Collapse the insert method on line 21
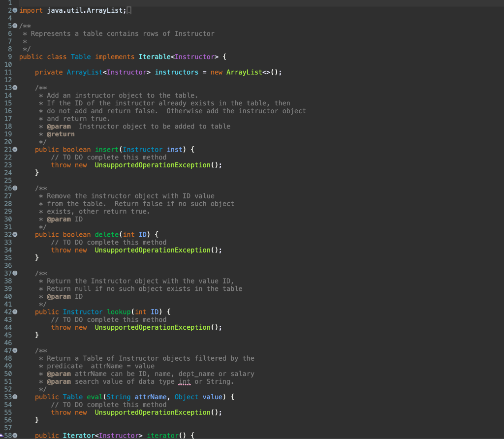 [x=15, y=149]
